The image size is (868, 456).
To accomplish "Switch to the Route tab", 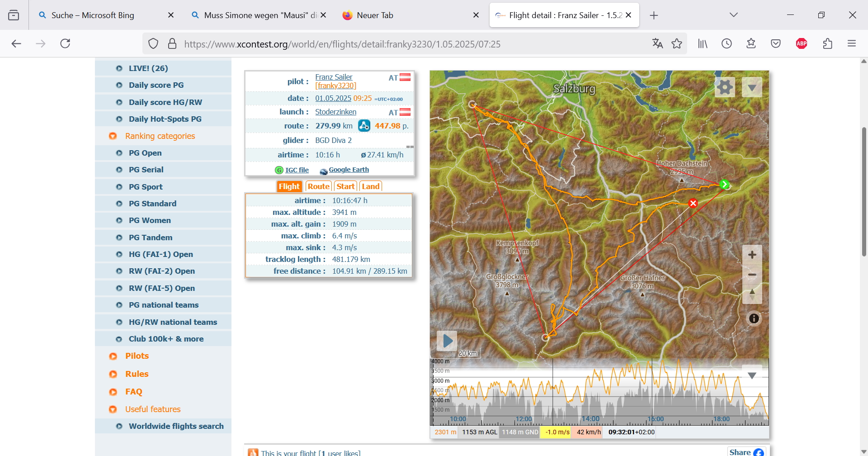I will tap(318, 186).
